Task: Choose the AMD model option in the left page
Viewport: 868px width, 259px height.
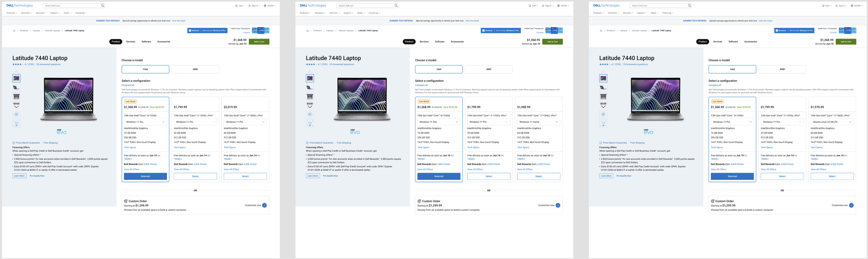Action: (195, 69)
